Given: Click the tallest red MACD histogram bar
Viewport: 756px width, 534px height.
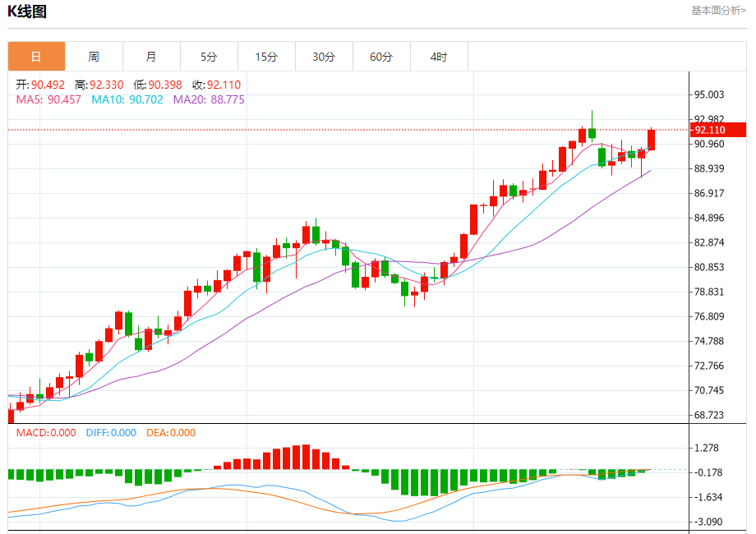Looking at the screenshot, I should [x=306, y=457].
